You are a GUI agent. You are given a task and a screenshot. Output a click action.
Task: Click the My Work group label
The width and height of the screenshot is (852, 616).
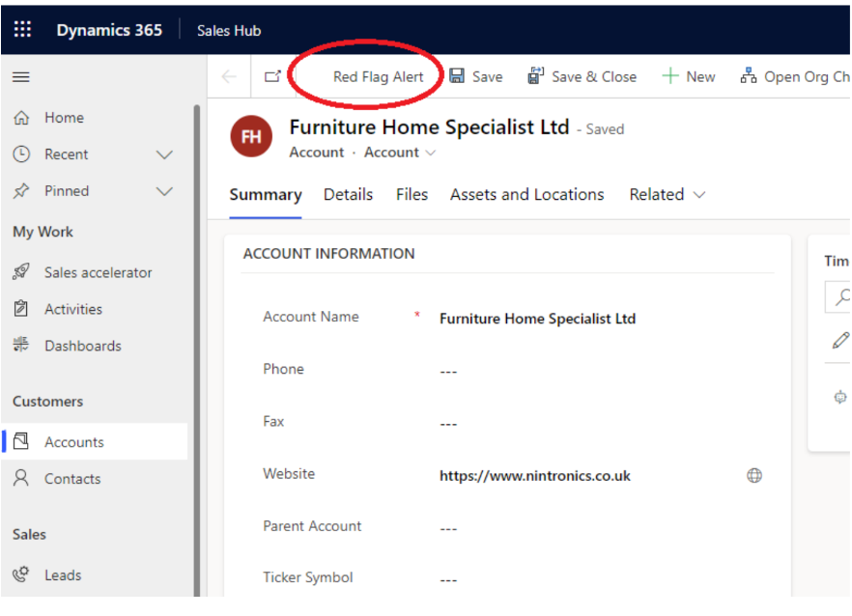click(43, 232)
